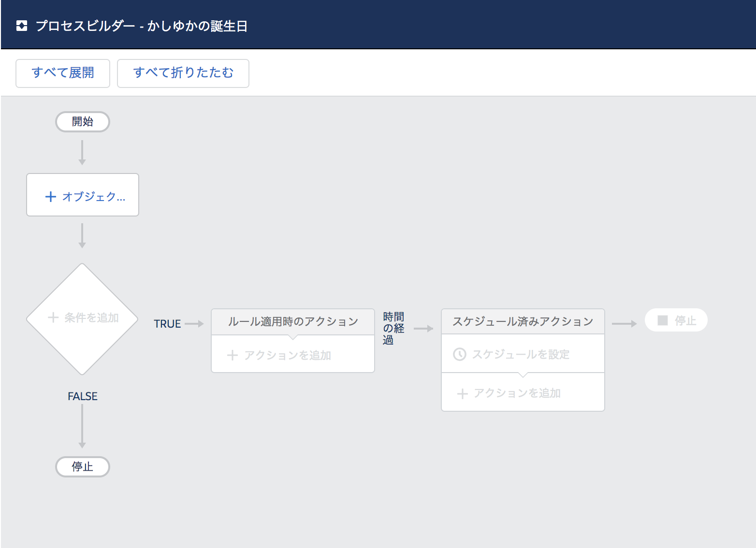Viewport: 756px width, 548px height.
Task: Open the オブジェク... add object node
Action: pos(83,195)
